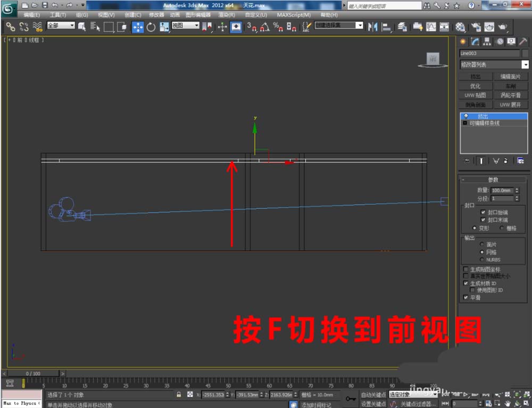This screenshot has width=532, height=408.
Task: Toggle the selection lock icon
Action: click(179, 395)
